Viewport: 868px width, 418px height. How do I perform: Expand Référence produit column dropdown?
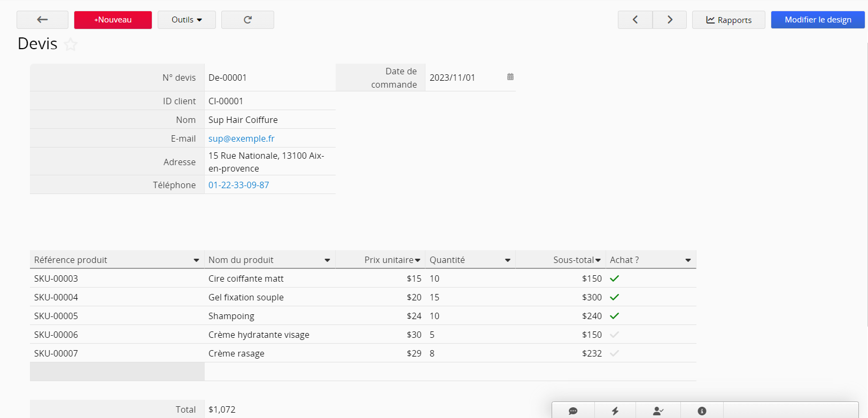[x=196, y=260]
